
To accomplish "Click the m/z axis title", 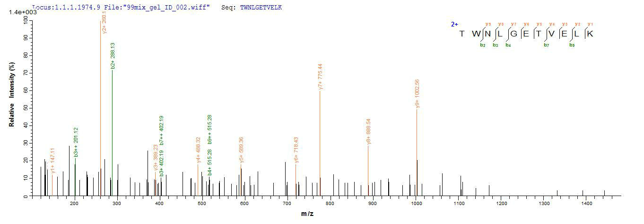I will point(307,214).
